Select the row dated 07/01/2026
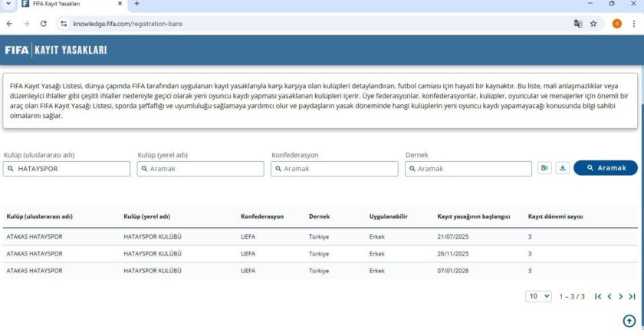 [x=320, y=271]
